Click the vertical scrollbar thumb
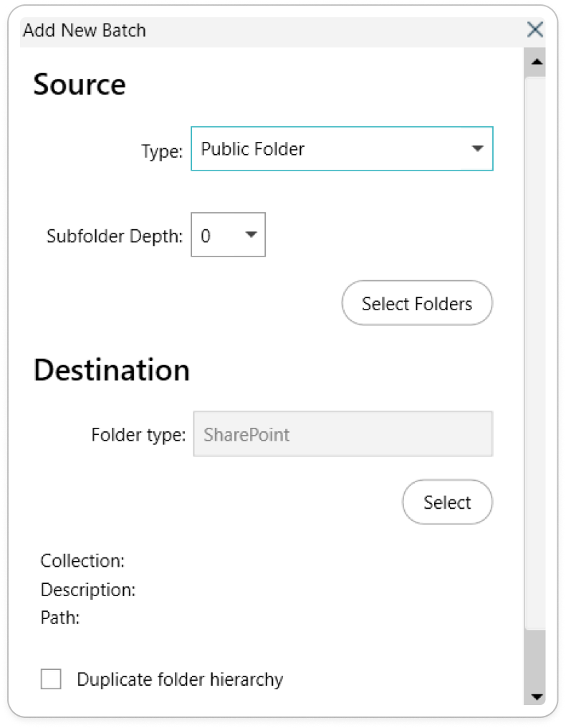 535,353
